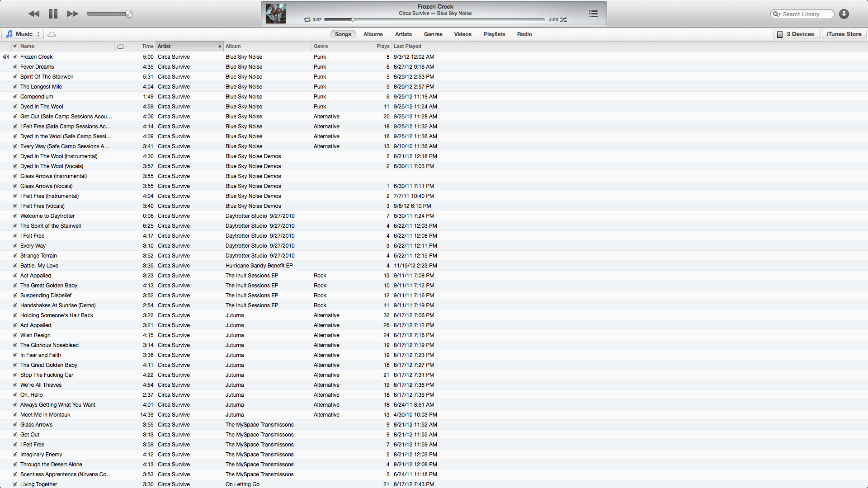Click the rewind previous track button
Image resolution: width=868 pixels, height=488 pixels.
coord(34,14)
